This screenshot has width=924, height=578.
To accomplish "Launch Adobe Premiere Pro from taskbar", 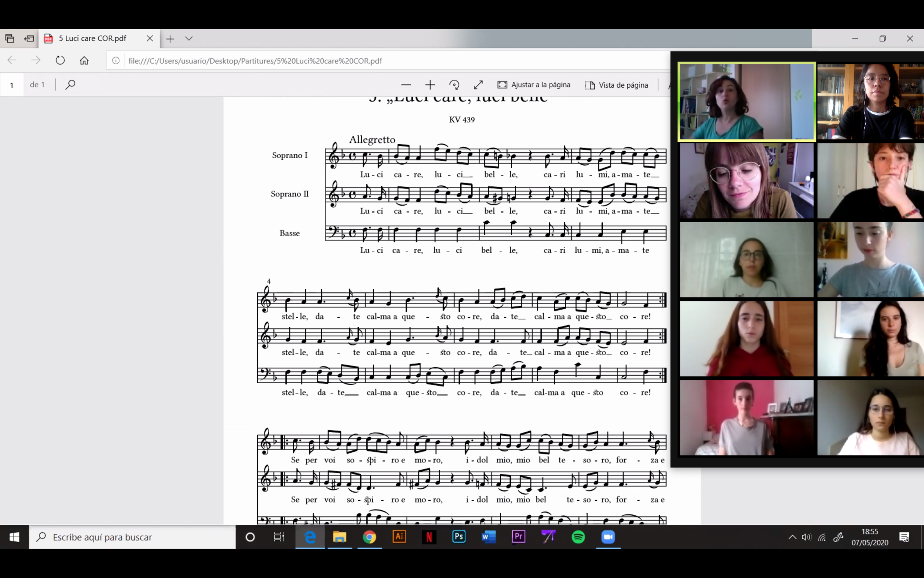I will 518,537.
